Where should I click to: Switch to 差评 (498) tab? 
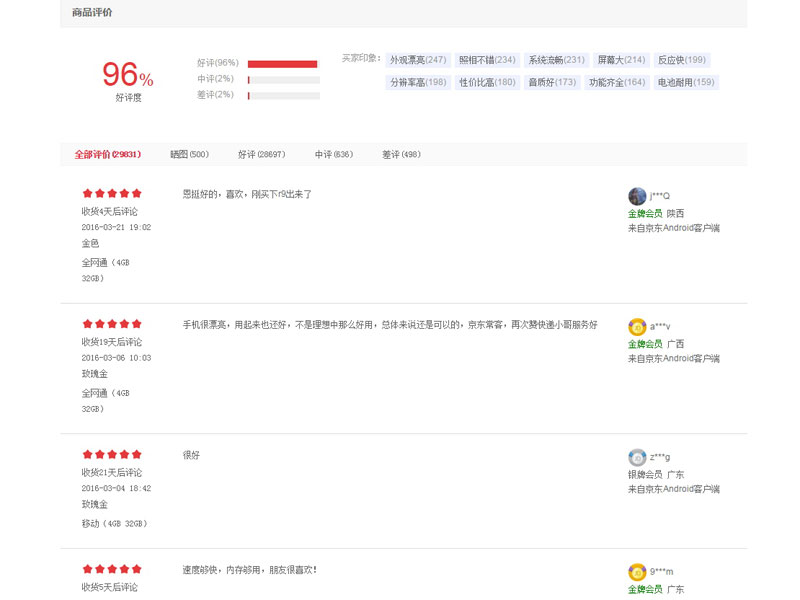point(402,155)
